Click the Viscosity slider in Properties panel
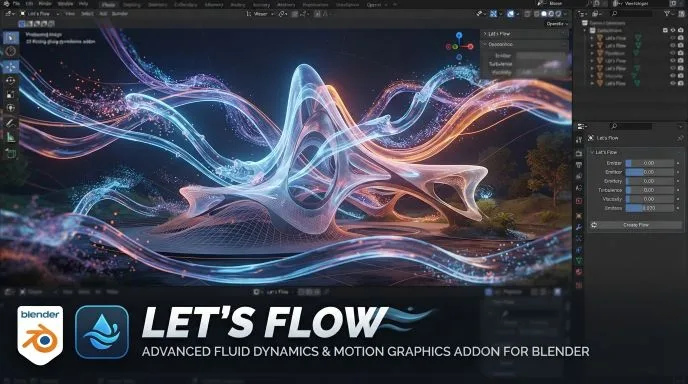The height and width of the screenshot is (384, 688). click(x=649, y=199)
